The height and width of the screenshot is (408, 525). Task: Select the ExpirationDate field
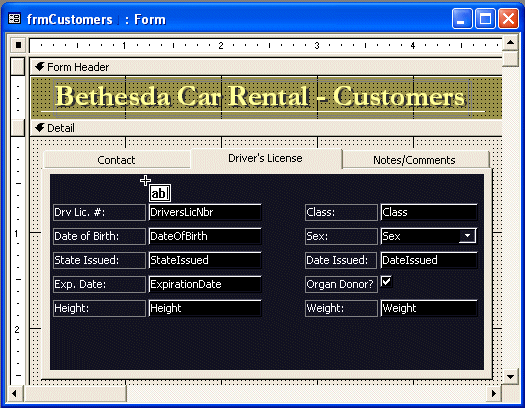pos(205,284)
